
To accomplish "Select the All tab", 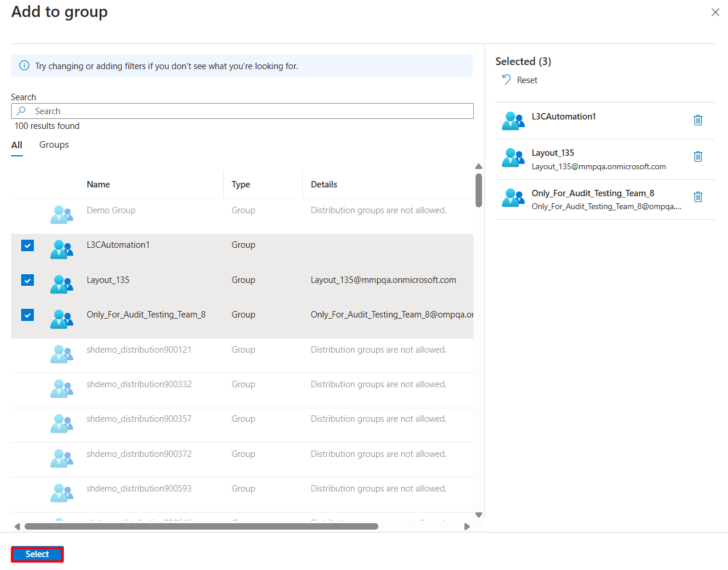I will coord(16,145).
